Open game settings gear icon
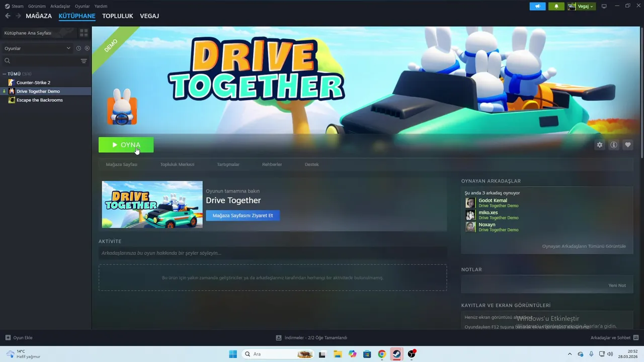 (x=600, y=145)
